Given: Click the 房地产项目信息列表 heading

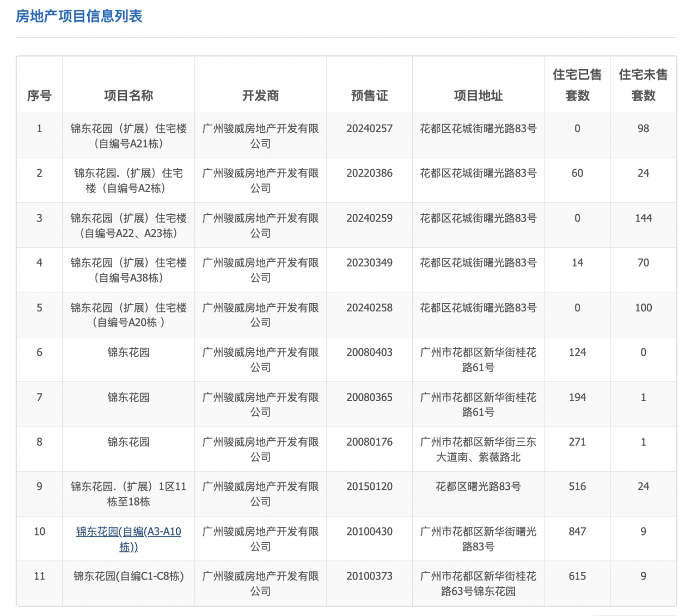Looking at the screenshot, I should [79, 16].
